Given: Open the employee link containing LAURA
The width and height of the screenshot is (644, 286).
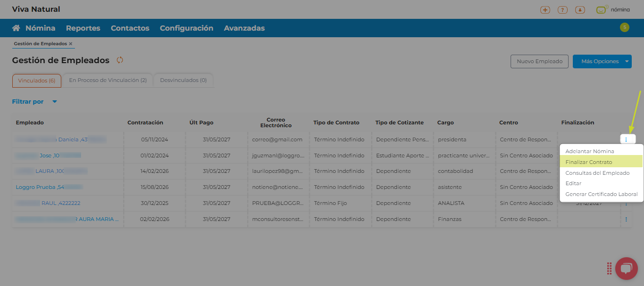Looking at the screenshot, I should [x=51, y=171].
